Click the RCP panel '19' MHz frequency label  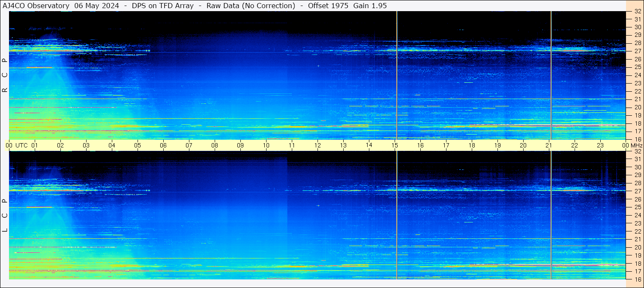tap(637, 115)
